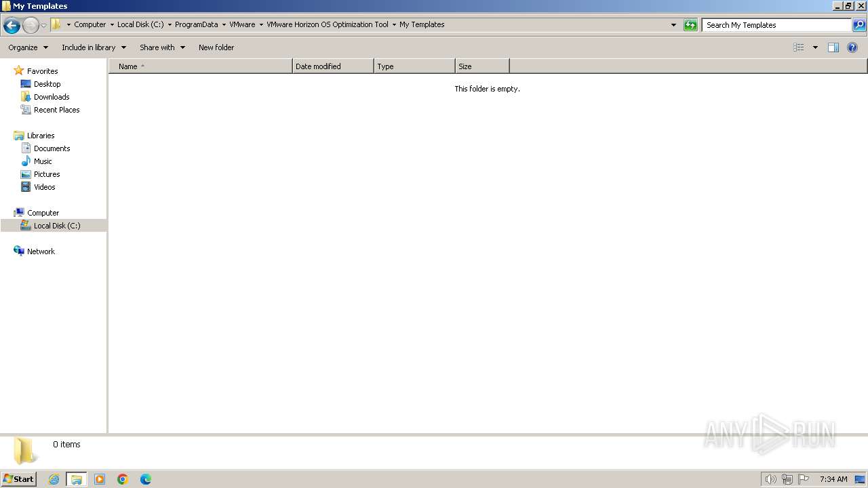
Task: Open the Organize menu
Action: click(x=28, y=47)
